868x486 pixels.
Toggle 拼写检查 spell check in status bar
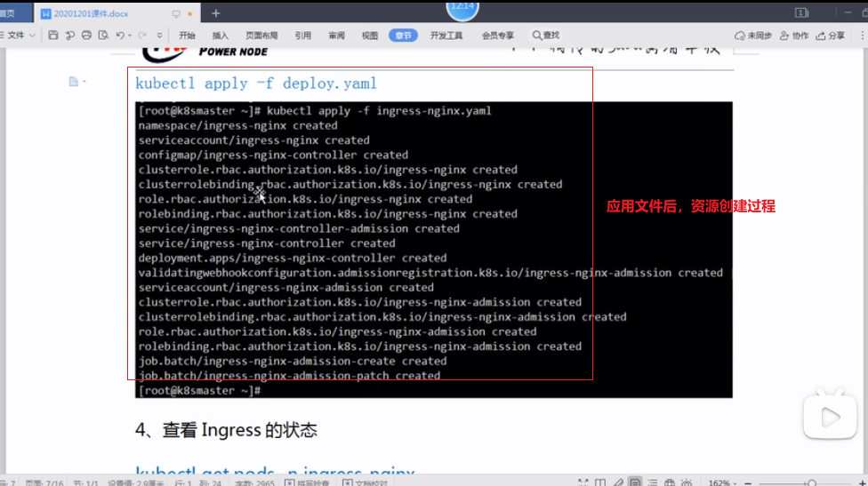point(307,482)
